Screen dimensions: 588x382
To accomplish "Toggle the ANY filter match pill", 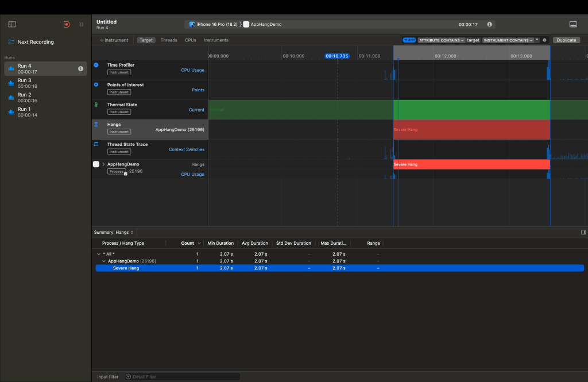I will (x=409, y=40).
